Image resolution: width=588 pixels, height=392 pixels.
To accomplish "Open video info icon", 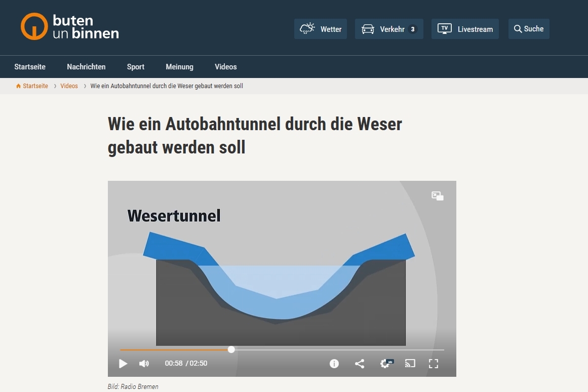I will point(334,364).
